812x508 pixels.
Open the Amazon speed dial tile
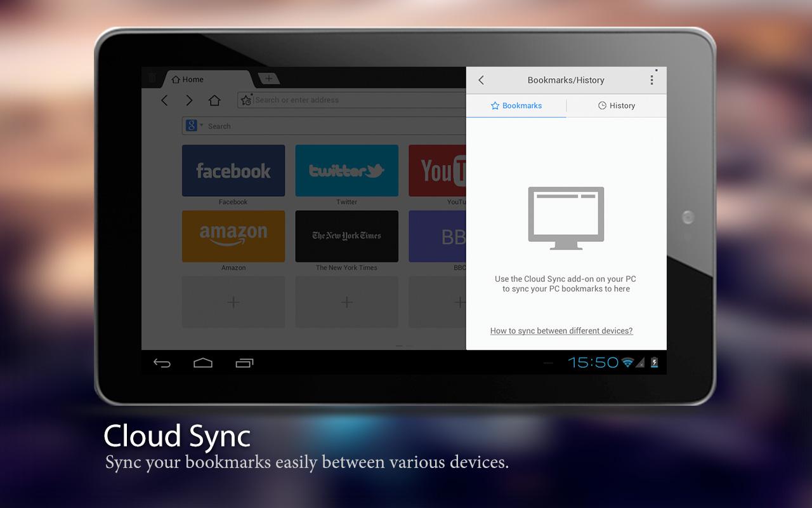pyautogui.click(x=233, y=236)
